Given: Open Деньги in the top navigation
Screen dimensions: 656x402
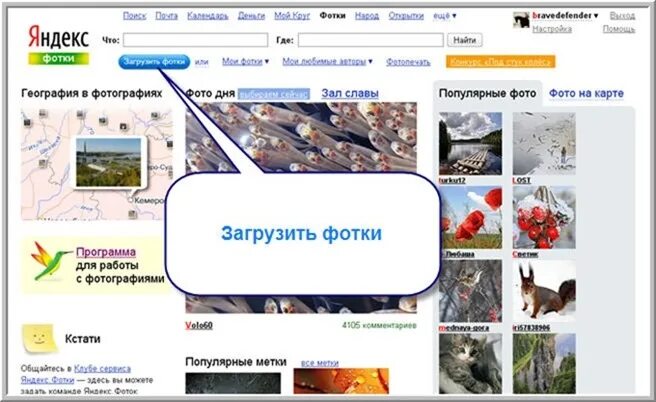Looking at the screenshot, I should click(x=251, y=16).
